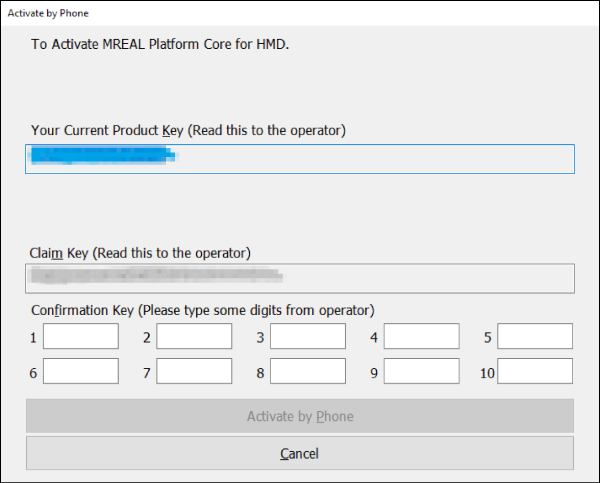Focus Confirmation Key box 9

pos(421,371)
